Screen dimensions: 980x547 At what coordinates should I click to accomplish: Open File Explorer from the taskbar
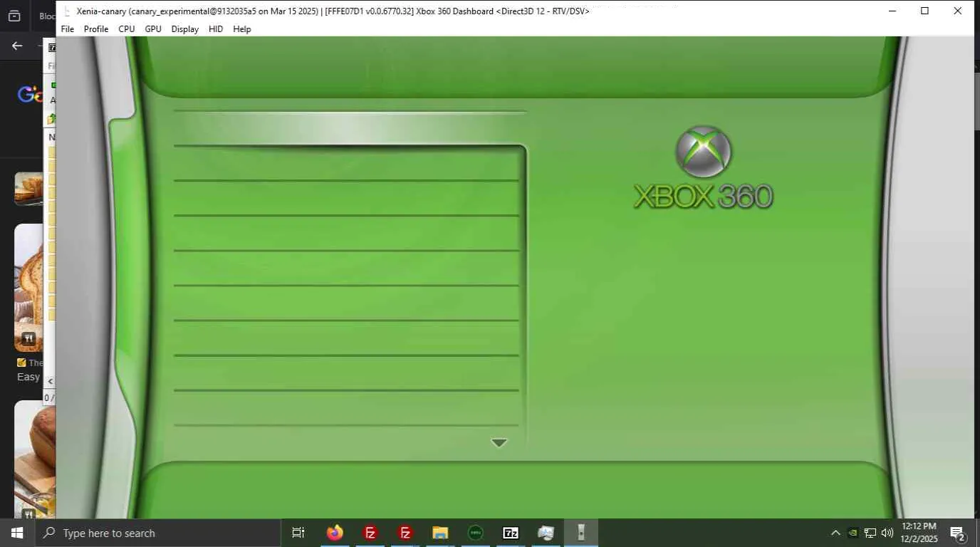[440, 533]
